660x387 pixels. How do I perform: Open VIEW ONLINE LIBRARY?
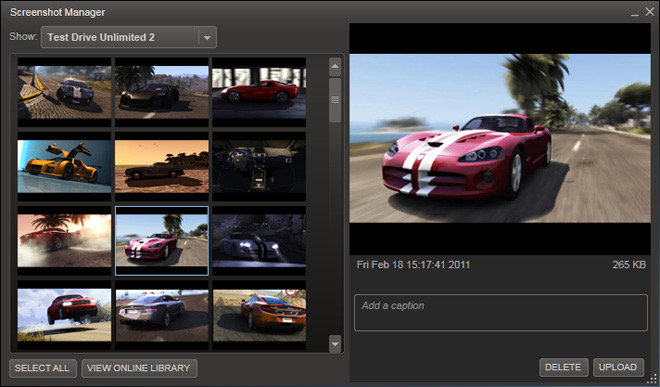(x=139, y=368)
